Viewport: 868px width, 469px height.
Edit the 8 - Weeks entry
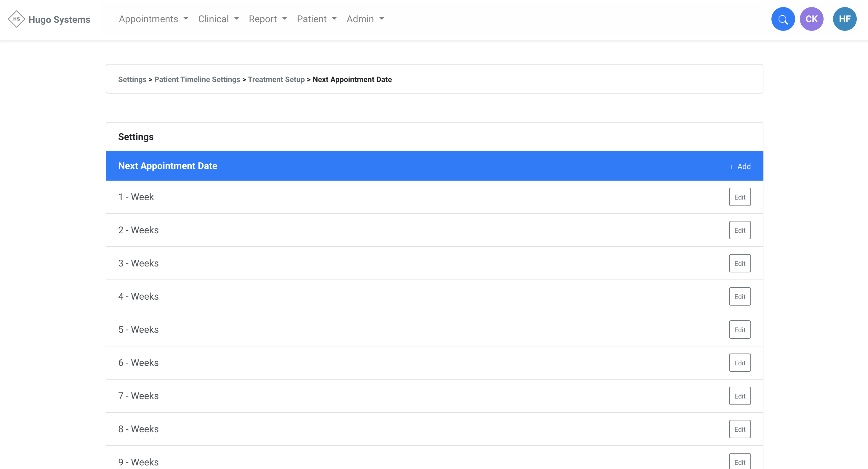click(740, 429)
